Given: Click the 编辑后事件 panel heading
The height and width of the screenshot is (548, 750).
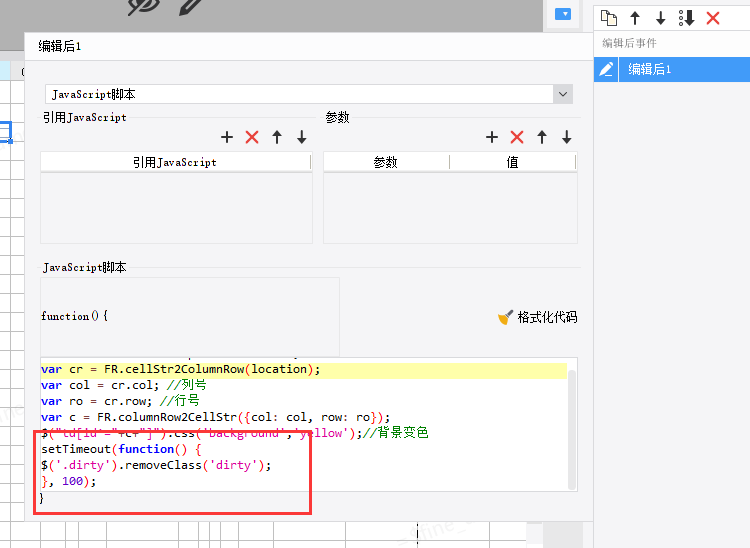Looking at the screenshot, I should pyautogui.click(x=629, y=43).
